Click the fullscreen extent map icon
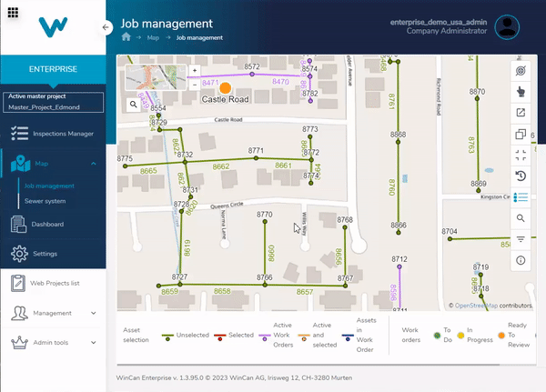 [x=521, y=155]
